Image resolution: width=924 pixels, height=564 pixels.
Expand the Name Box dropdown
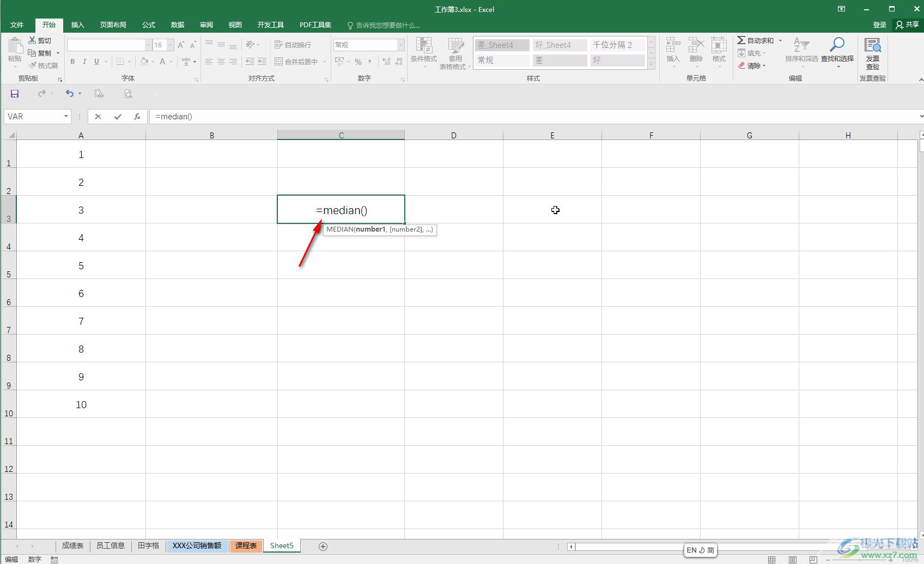[x=66, y=117]
